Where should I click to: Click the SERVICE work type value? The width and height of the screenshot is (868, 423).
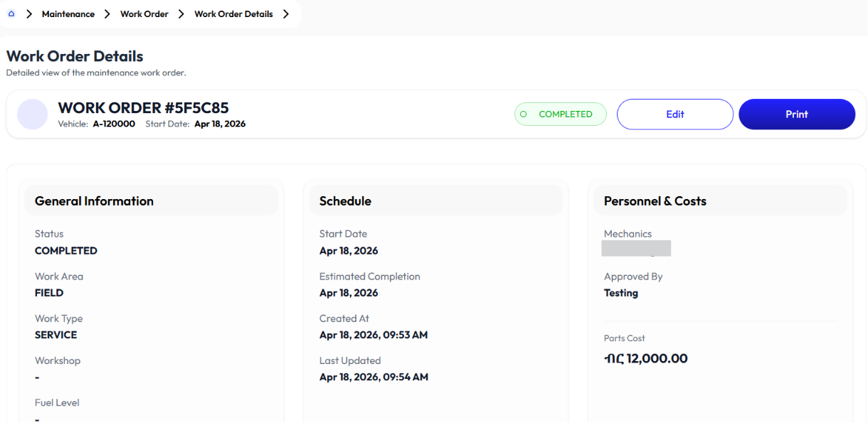tap(55, 335)
